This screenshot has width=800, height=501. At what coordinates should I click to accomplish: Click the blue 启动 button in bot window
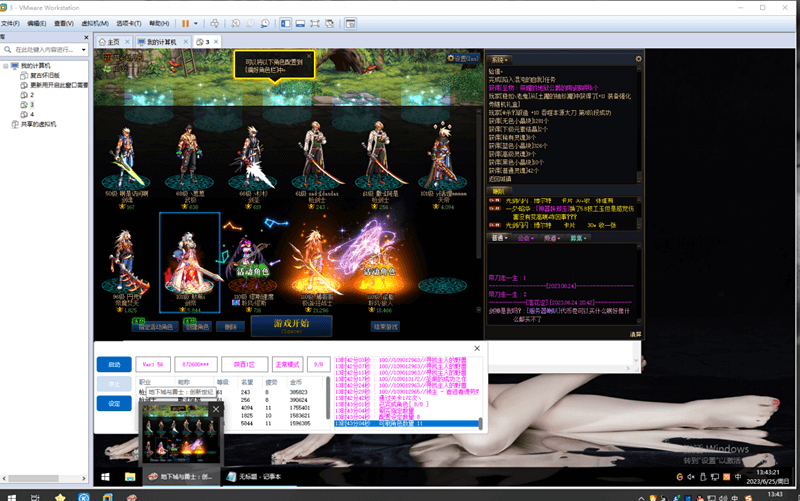tap(114, 364)
